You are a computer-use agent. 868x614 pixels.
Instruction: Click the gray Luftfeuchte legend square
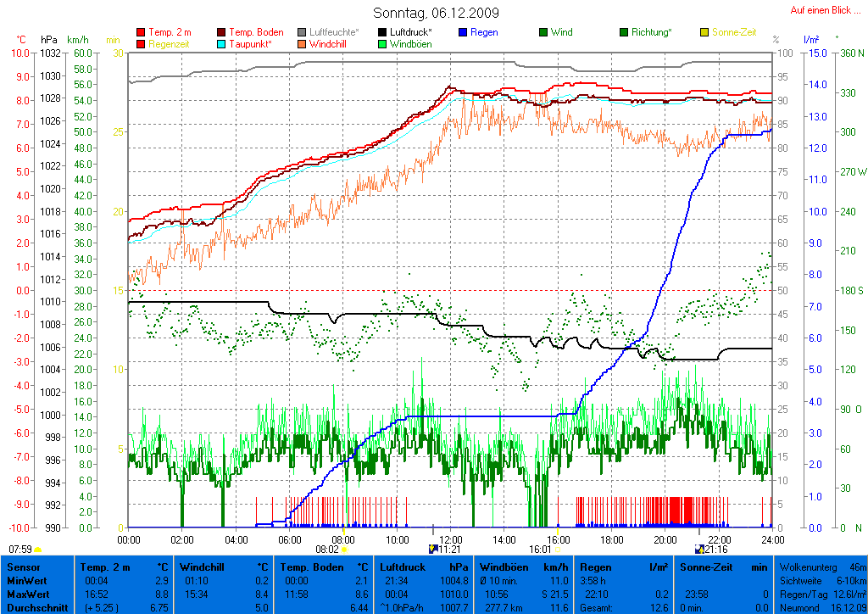point(302,32)
